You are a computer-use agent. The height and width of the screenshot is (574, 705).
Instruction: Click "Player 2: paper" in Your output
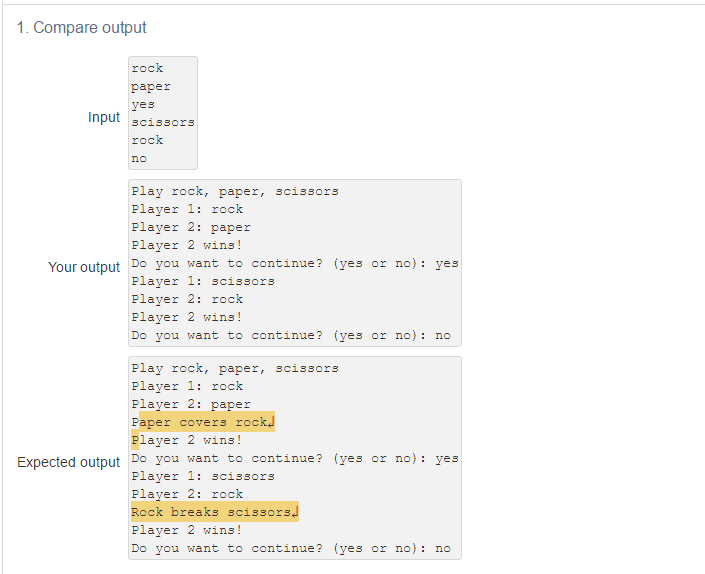pyautogui.click(x=191, y=227)
